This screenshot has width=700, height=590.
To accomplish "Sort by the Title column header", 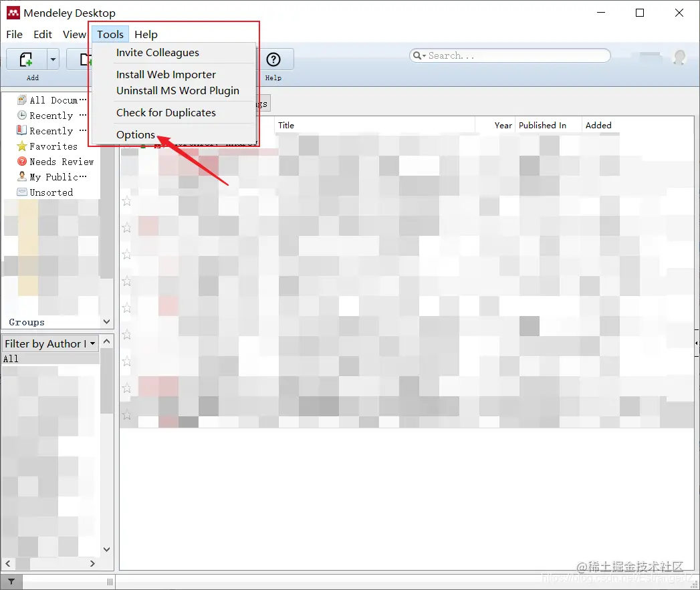I will coord(286,126).
